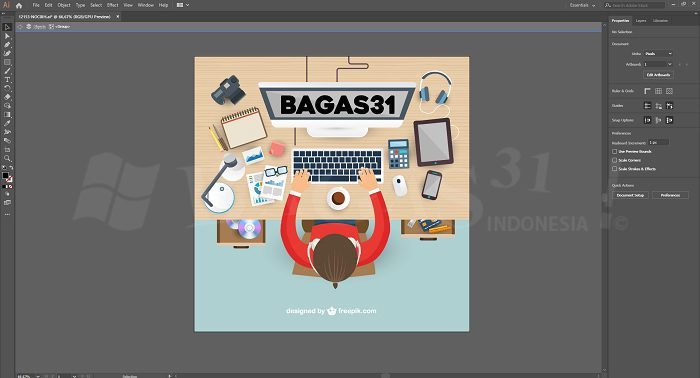This screenshot has width=700, height=378.
Task: Click the Search Adobe Stock field
Action: (635, 5)
